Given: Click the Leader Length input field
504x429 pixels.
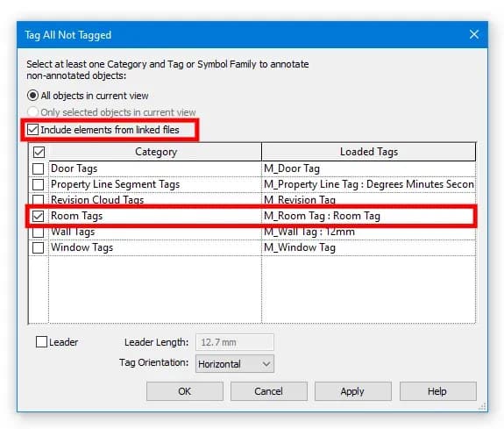Looking at the screenshot, I should click(x=235, y=342).
